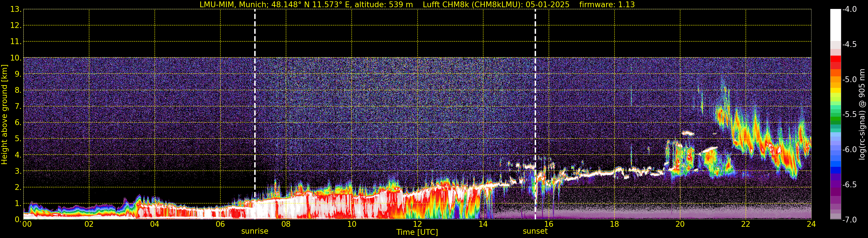Click the height tick label '7.'
Image resolution: width=868 pixels, height=238 pixels.
click(18, 107)
